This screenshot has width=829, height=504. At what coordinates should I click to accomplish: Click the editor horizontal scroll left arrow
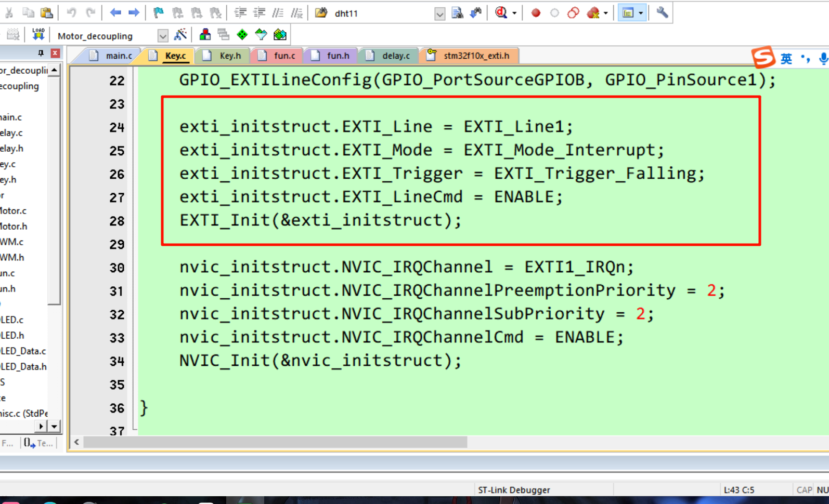(76, 442)
